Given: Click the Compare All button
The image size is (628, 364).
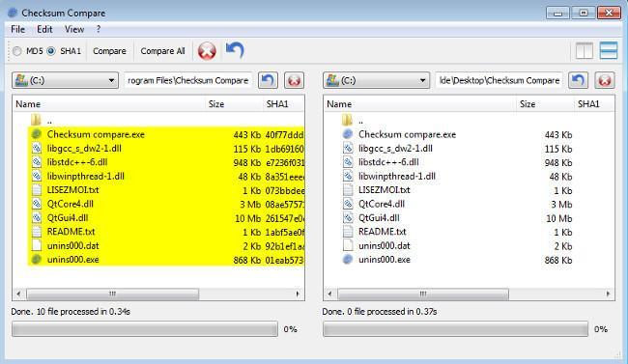Looking at the screenshot, I should 162,51.
